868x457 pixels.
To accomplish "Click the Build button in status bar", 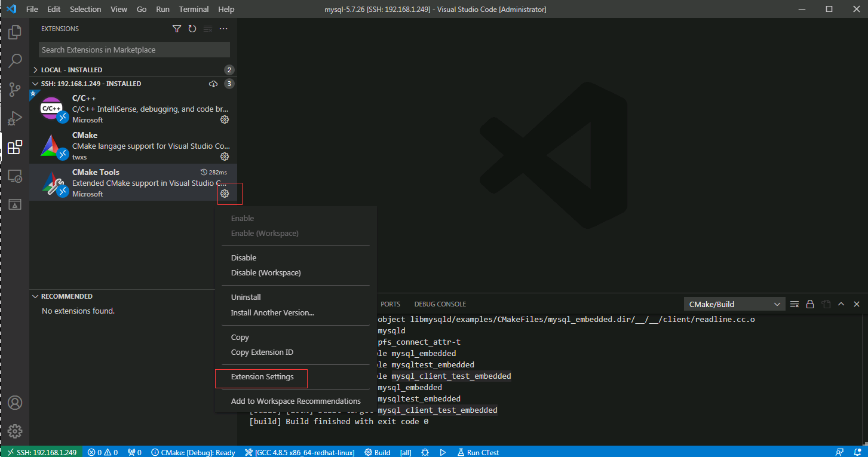I will coord(377,452).
